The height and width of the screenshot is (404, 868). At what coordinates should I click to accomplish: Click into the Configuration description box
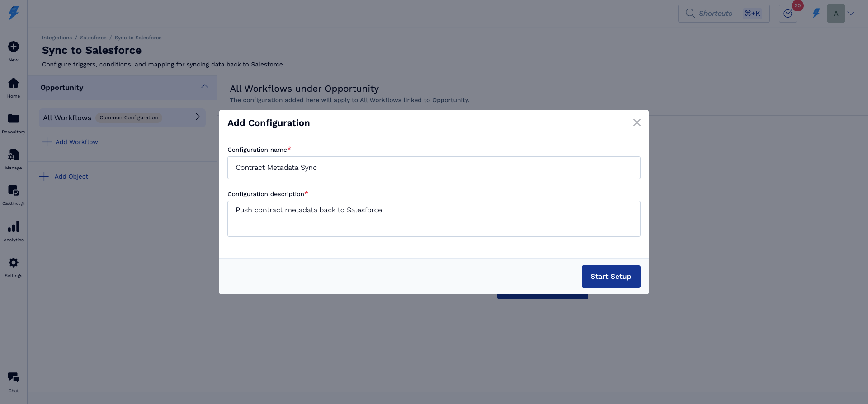[434, 219]
